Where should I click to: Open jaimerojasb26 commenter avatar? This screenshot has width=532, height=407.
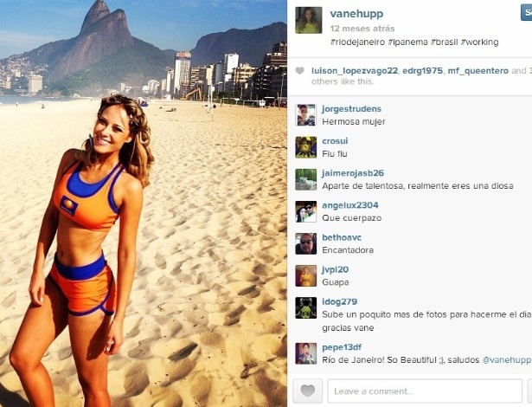[x=305, y=179]
